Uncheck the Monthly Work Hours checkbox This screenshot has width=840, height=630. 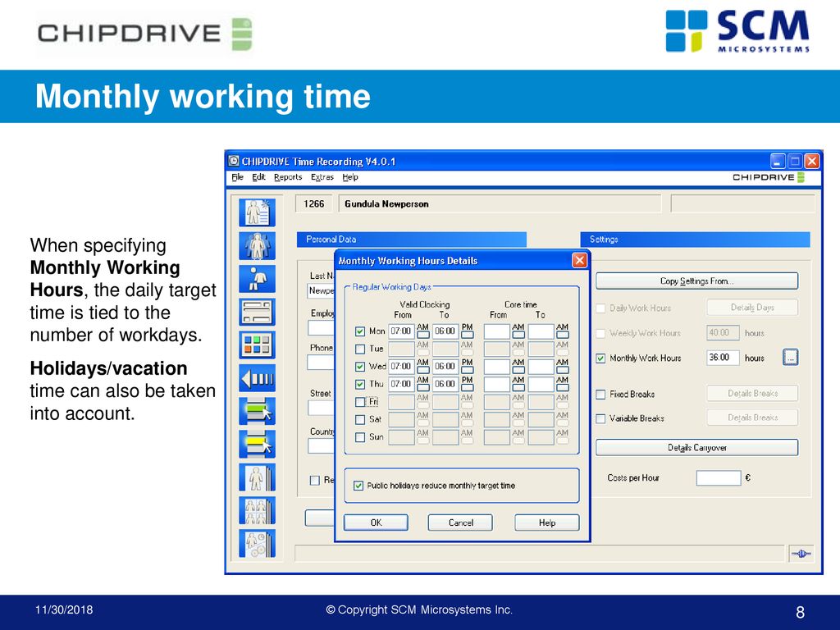(600, 358)
